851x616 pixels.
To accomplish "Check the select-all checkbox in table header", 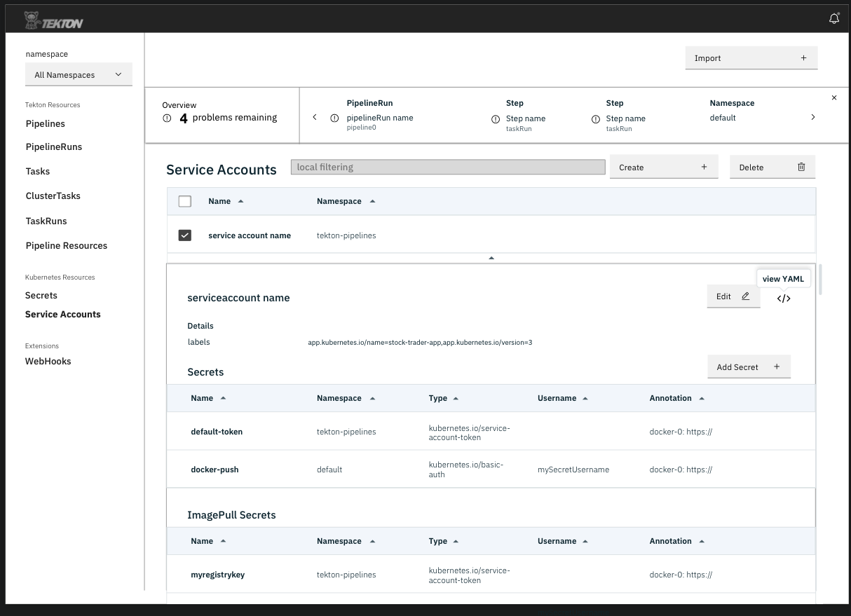I will coord(184,201).
